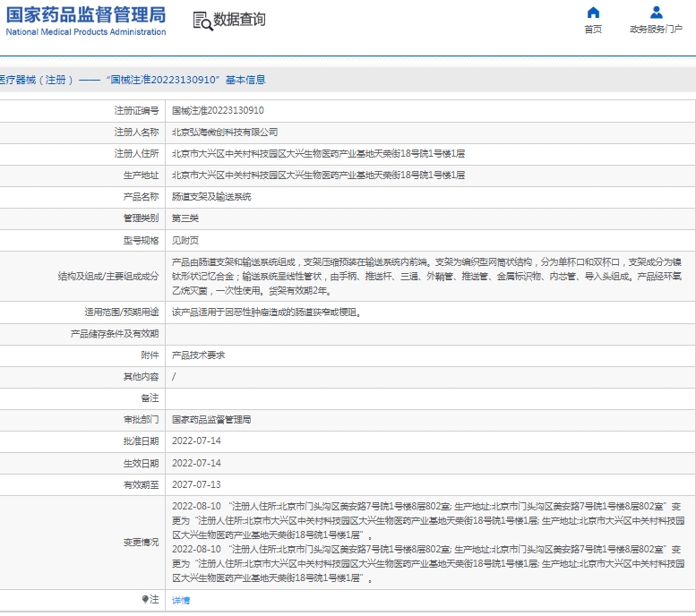Select the 生产地址 address value
696x616 pixels.
319,175
